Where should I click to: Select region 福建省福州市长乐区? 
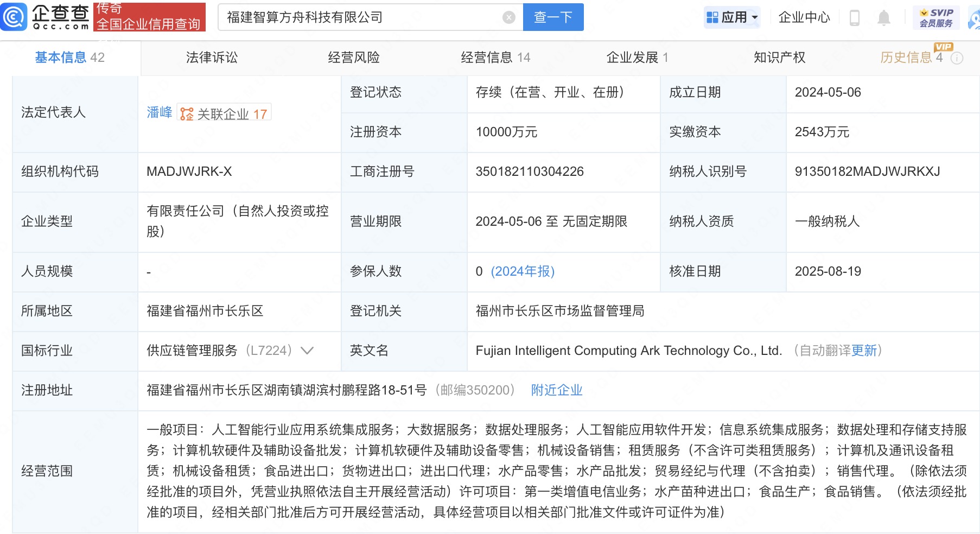205,311
